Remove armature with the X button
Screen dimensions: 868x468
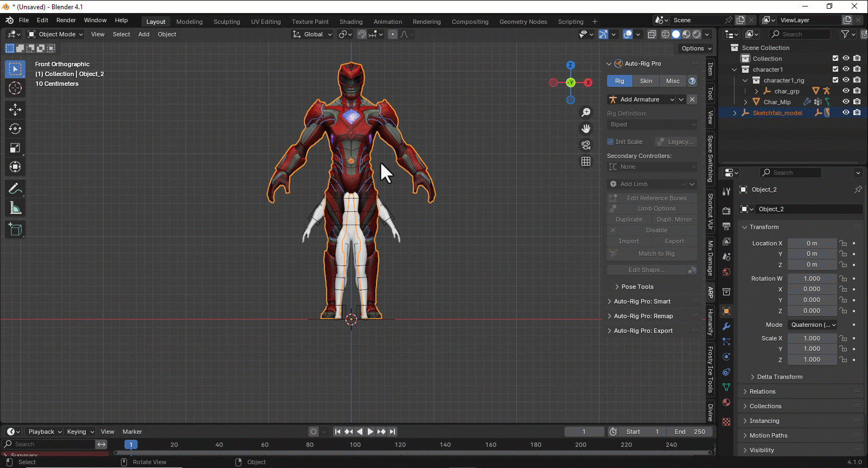(692, 99)
